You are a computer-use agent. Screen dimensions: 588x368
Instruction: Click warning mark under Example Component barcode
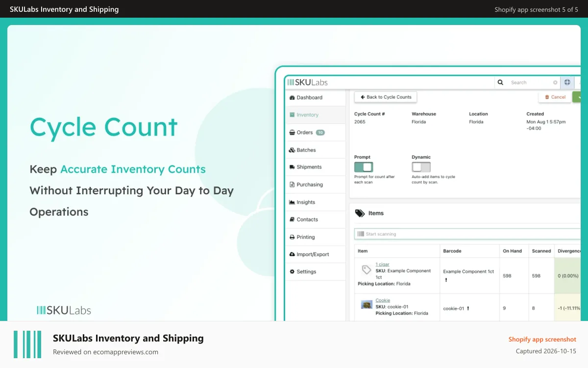click(x=446, y=280)
